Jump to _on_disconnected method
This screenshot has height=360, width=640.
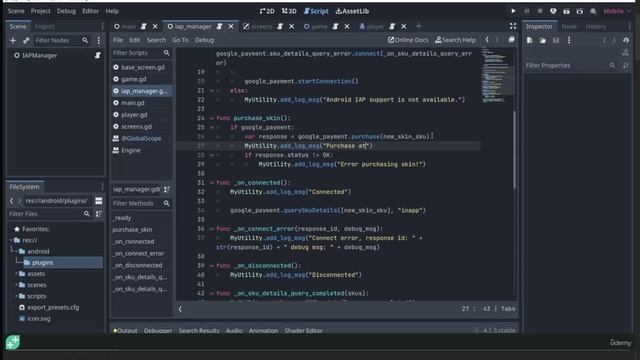click(138, 265)
